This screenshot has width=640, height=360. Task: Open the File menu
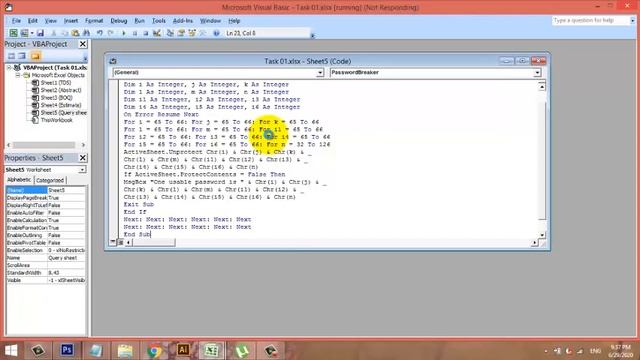point(16,20)
